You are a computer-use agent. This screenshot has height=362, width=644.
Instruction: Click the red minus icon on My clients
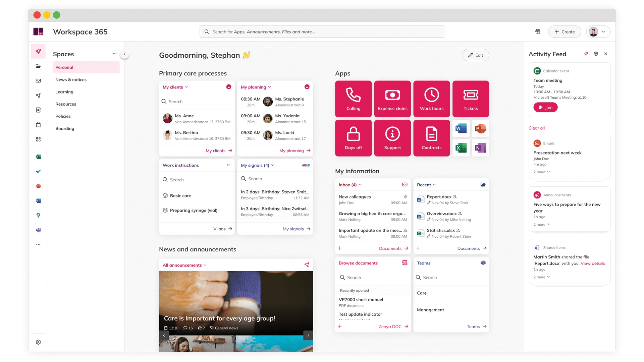click(229, 87)
